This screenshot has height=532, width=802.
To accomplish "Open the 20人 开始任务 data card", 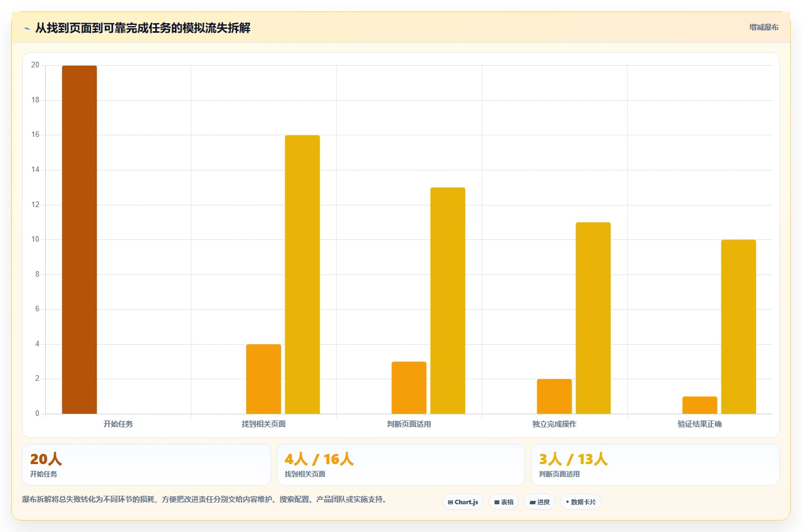I will point(147,465).
